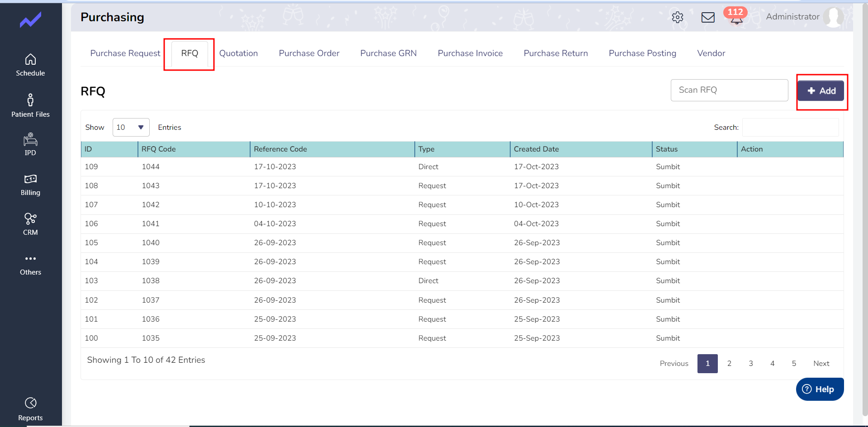This screenshot has height=427, width=868.
Task: Sort table by ID column header
Action: pyautogui.click(x=109, y=149)
